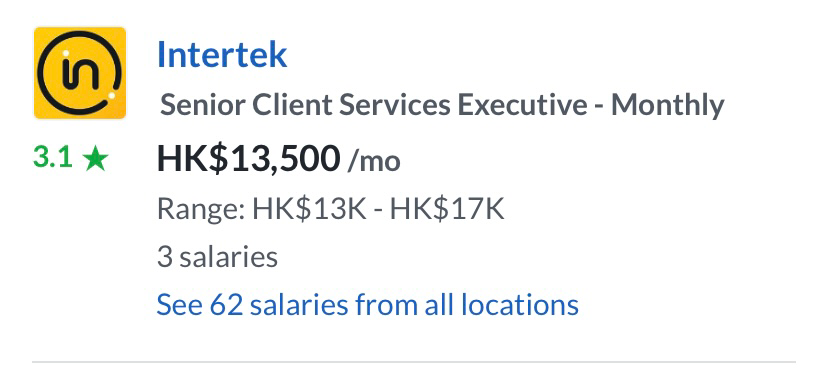Image resolution: width=828 pixels, height=374 pixels.
Task: Click the green rating star icon
Action: click(x=96, y=160)
